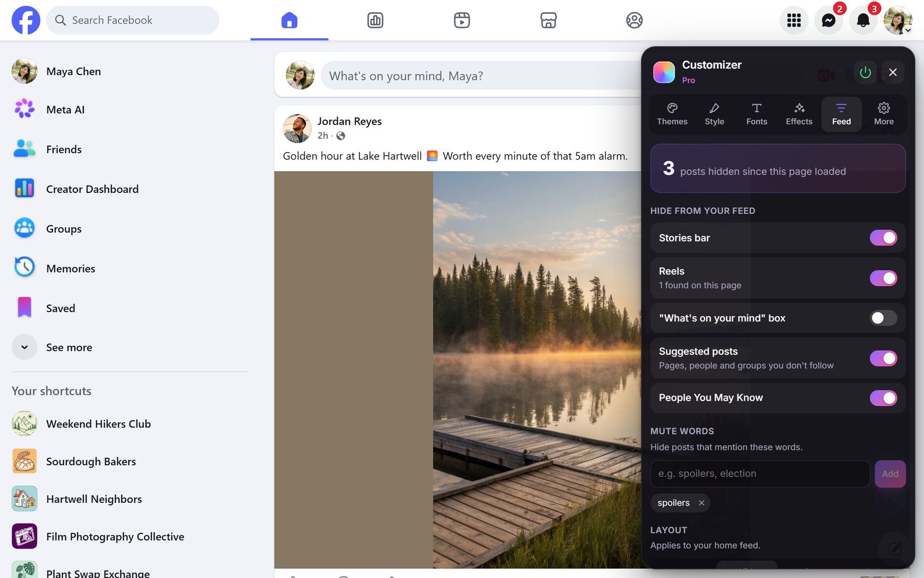The image size is (924, 578).
Task: Open Friends in left sidebar
Action: coord(130,149)
